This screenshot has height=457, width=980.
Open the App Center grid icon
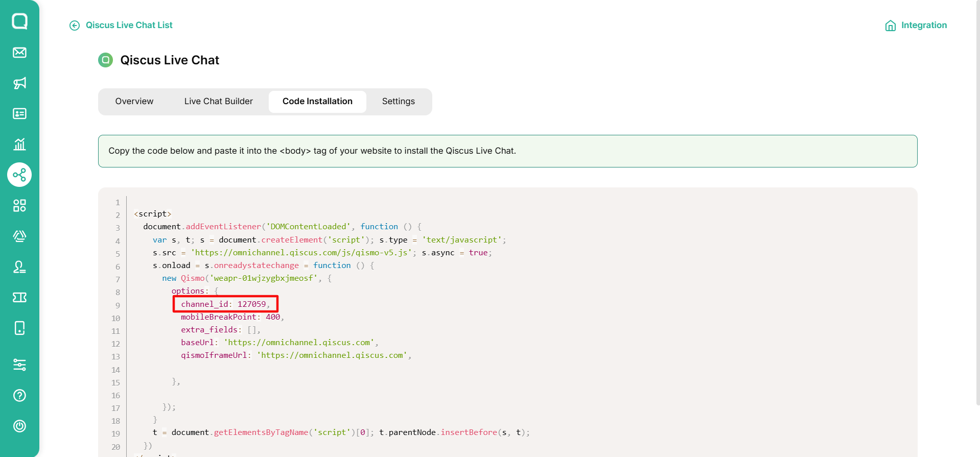[19, 206]
